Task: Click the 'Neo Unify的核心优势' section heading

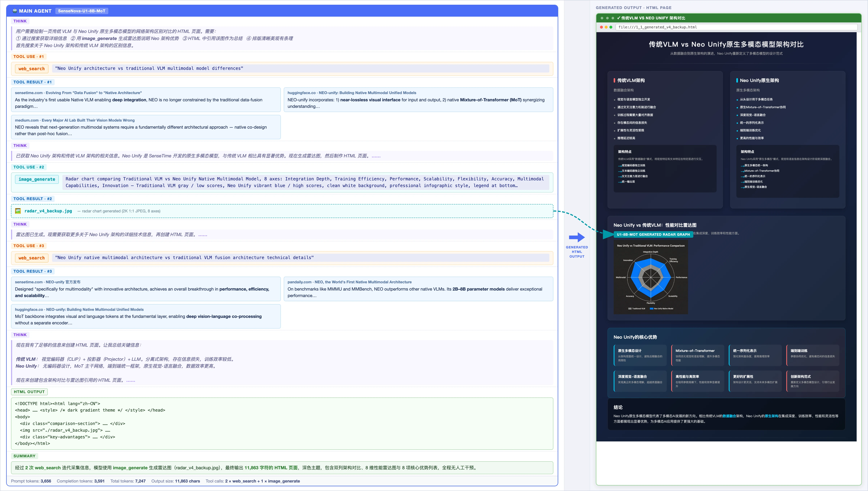Action: (x=635, y=337)
